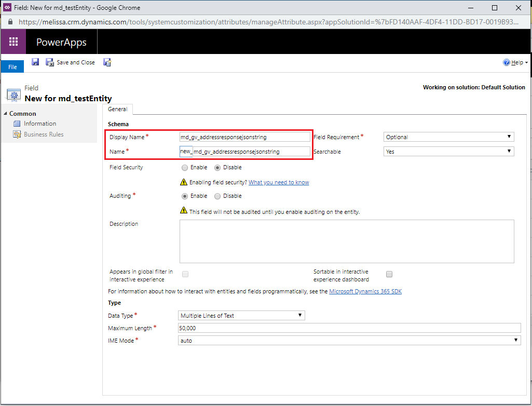Toggle Appears in global filter checkbox
Screen dimensions: 532x406
[x=185, y=274]
